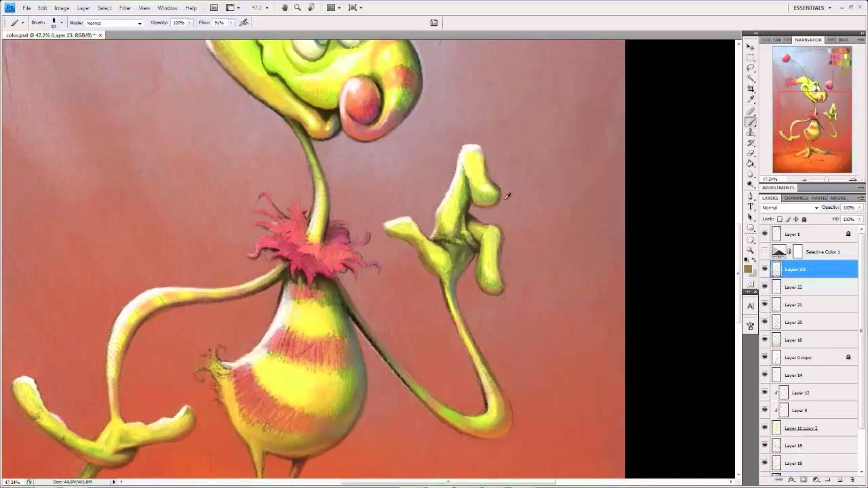Open the Image menu
Screen dimensions: 868x488
coord(62,8)
